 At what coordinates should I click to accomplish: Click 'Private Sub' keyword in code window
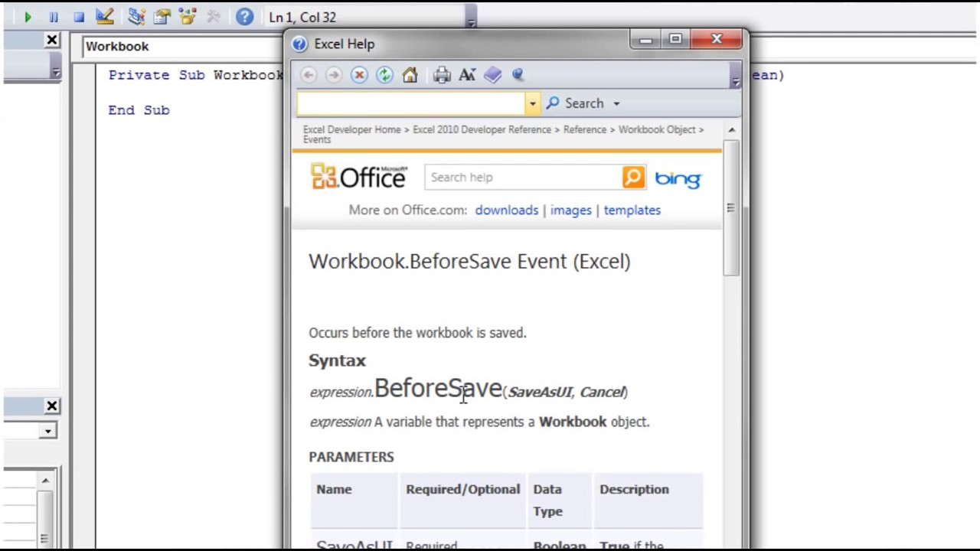(156, 75)
